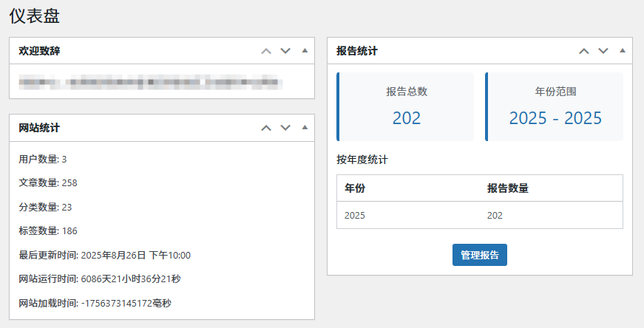Click the 年份 column header
The height and width of the screenshot is (328, 644).
click(x=355, y=188)
